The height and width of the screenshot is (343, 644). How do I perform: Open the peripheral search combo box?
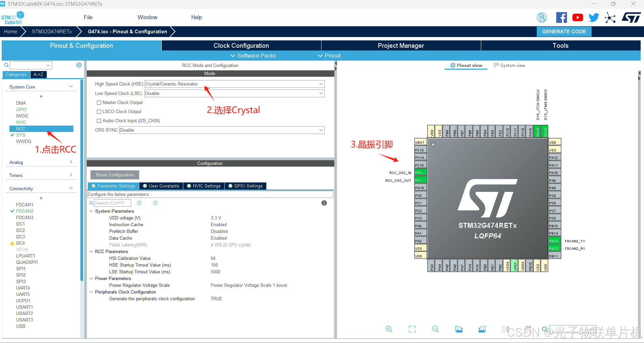pyautogui.click(x=31, y=65)
